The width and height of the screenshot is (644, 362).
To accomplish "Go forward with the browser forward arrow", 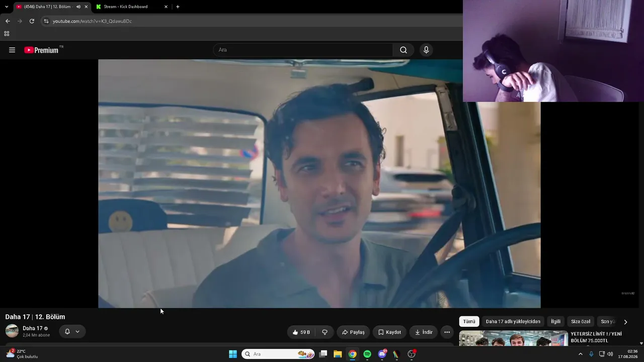I will pyautogui.click(x=20, y=21).
